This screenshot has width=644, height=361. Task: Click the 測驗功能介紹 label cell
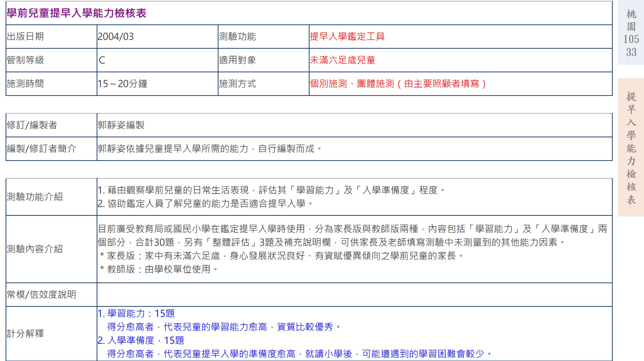point(35,197)
